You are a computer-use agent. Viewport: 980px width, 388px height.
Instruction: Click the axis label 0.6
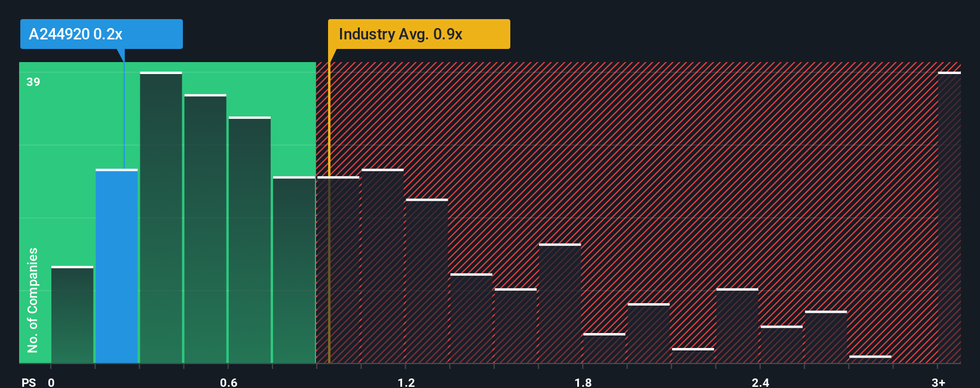(x=229, y=382)
